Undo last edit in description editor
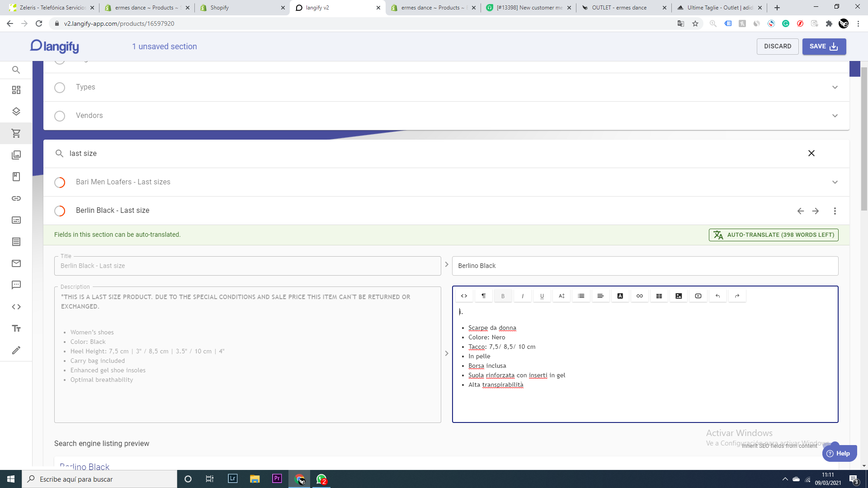This screenshot has width=868, height=488. point(718,296)
